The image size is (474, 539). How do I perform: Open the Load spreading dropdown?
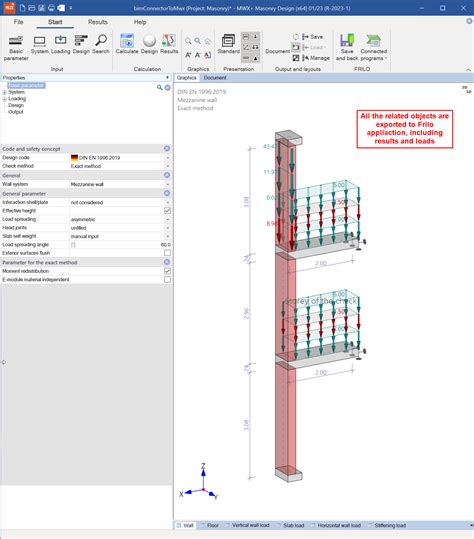pyautogui.click(x=167, y=219)
